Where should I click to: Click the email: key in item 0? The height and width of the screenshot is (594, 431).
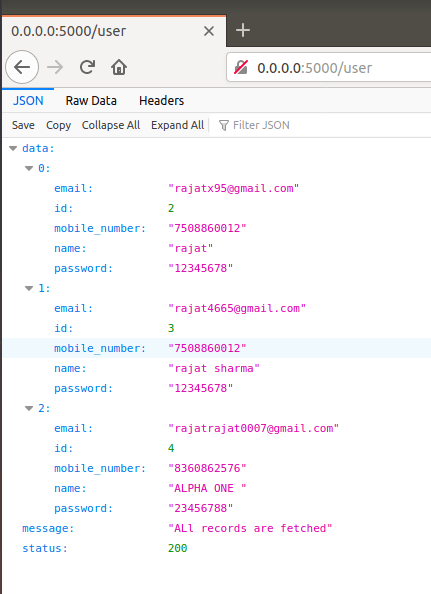pyautogui.click(x=73, y=188)
